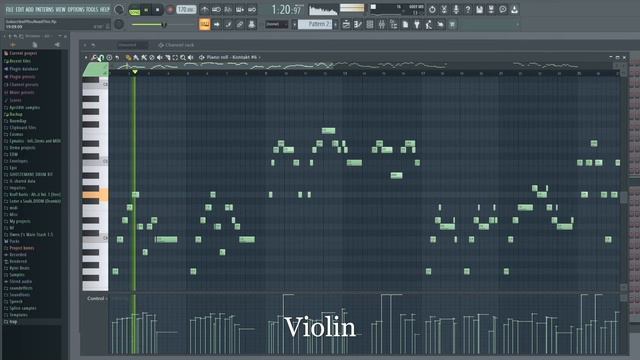
Task: Click the undo history power icon
Action: coord(432,9)
